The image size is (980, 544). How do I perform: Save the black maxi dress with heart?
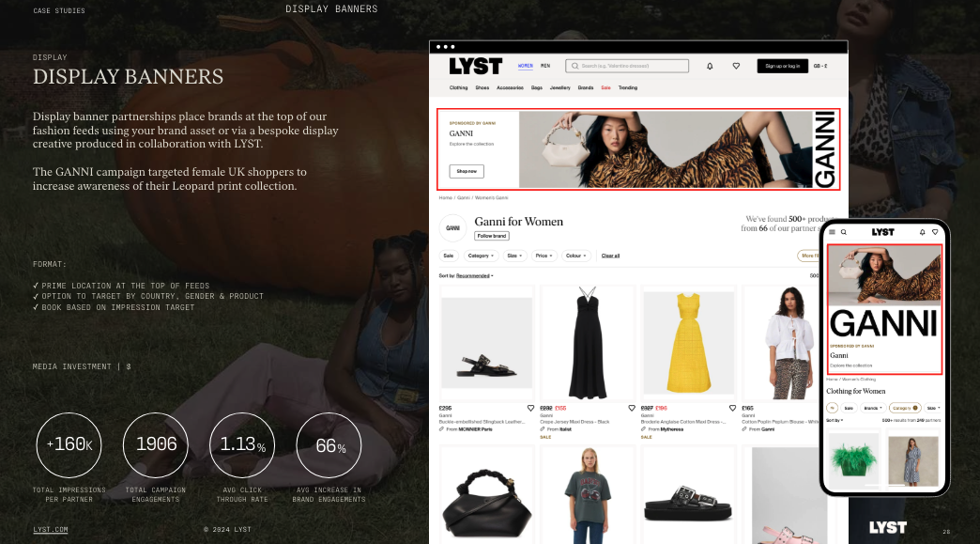click(630, 409)
